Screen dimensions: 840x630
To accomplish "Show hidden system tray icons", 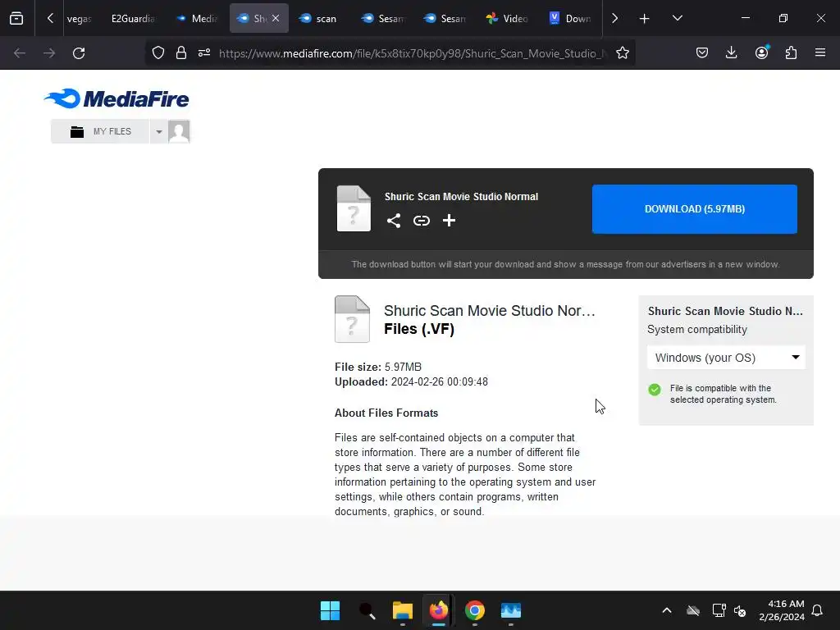I will pos(667,610).
